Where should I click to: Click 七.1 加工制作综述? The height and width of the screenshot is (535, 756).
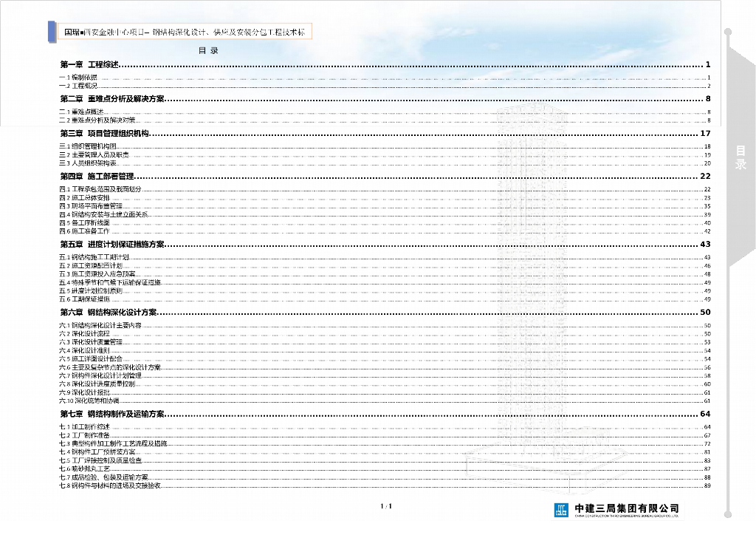[x=385, y=427]
